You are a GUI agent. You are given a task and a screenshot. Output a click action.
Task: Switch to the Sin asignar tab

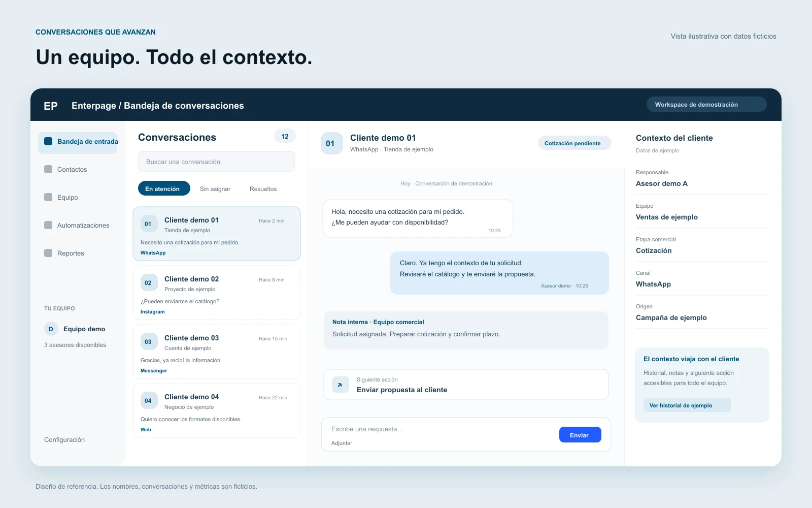pyautogui.click(x=215, y=189)
